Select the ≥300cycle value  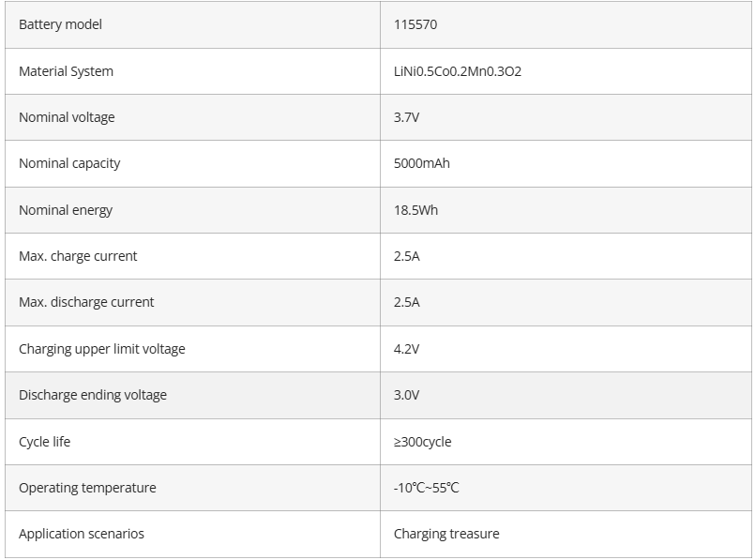coord(422,442)
